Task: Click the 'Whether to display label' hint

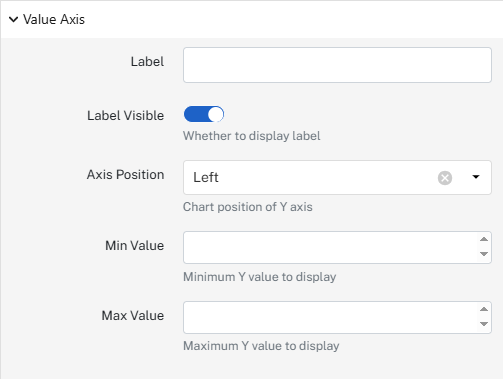Action: (x=252, y=136)
